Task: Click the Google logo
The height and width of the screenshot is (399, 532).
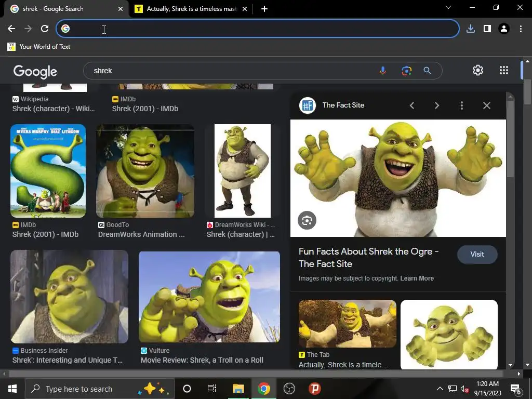Action: tap(35, 71)
